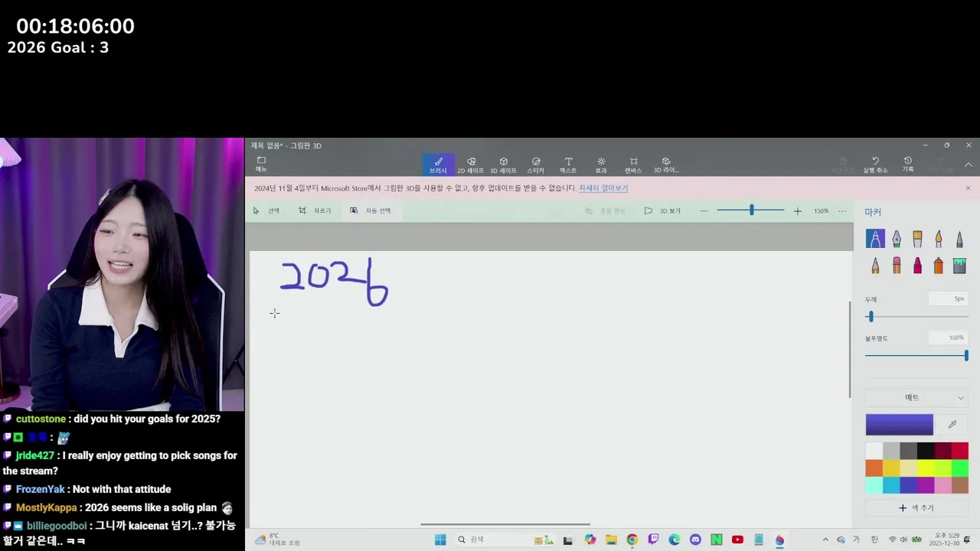Pick a color with the eyedropper

[952, 424]
